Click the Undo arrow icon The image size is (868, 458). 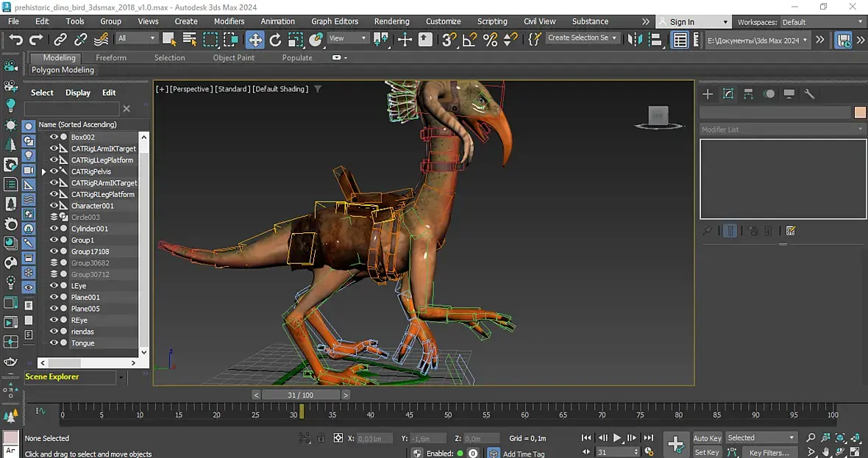point(16,40)
